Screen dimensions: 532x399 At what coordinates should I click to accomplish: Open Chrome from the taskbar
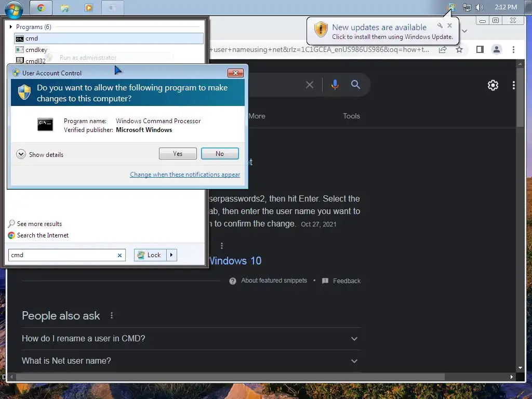point(41,8)
